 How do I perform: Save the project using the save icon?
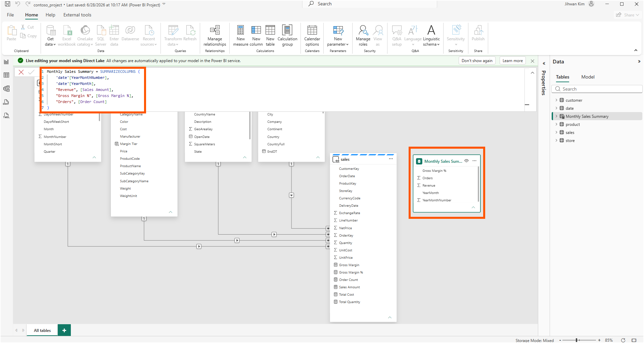7,4
